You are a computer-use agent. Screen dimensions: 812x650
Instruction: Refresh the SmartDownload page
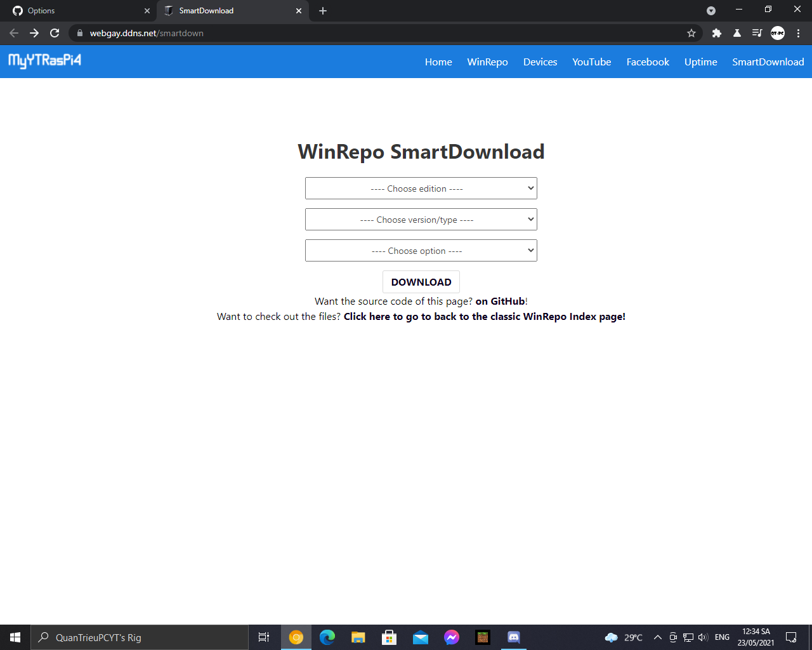(x=55, y=33)
